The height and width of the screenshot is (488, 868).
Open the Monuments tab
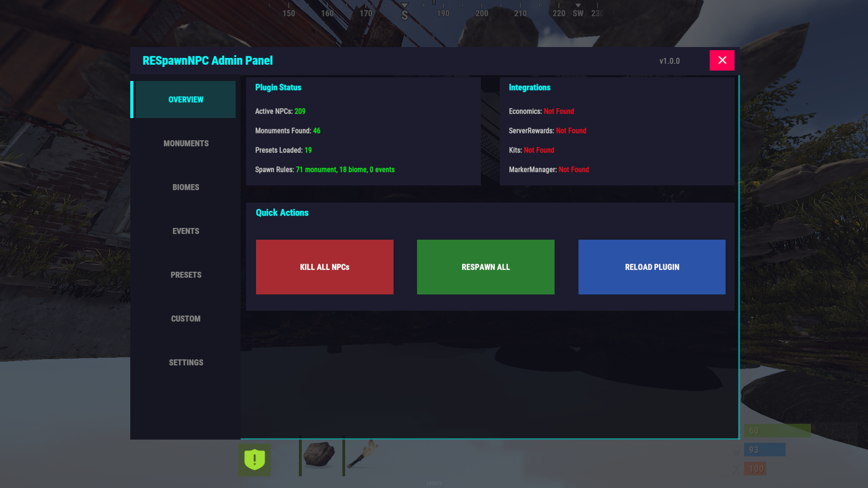(x=185, y=143)
